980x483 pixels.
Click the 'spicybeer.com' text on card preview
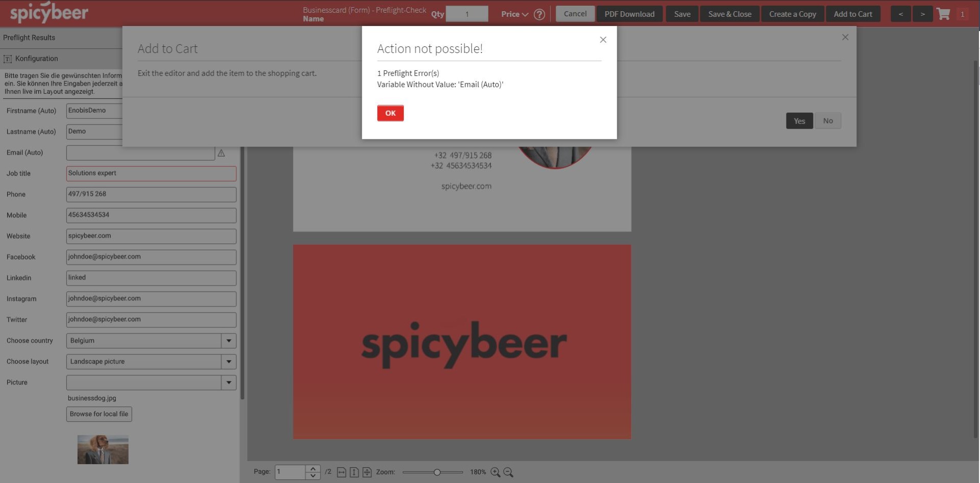tap(467, 187)
